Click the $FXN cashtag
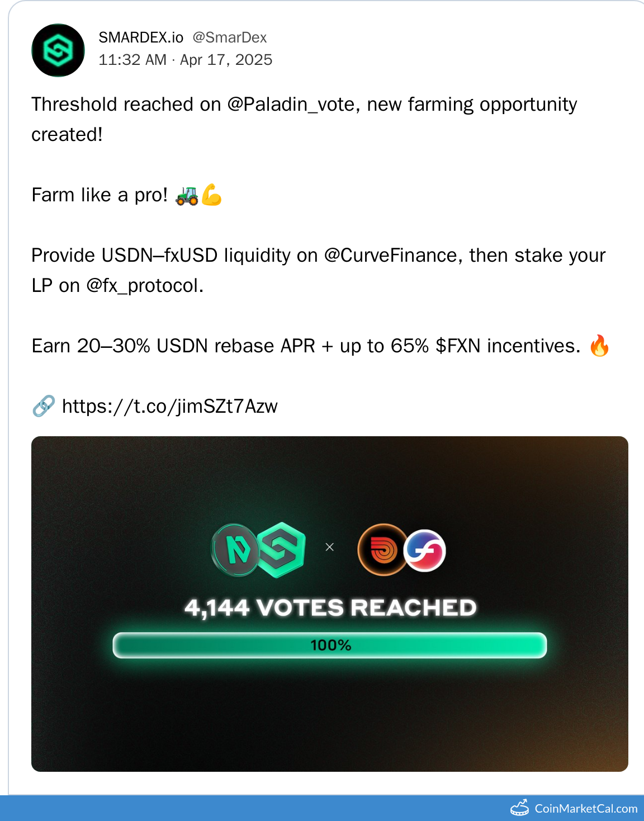Screen dimensions: 644x821 (x=458, y=346)
